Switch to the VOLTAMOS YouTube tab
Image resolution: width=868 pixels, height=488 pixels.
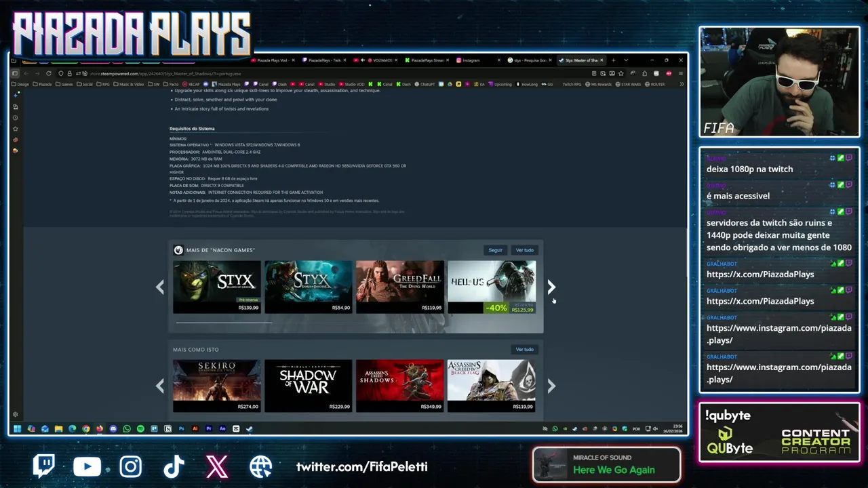pyautogui.click(x=376, y=60)
